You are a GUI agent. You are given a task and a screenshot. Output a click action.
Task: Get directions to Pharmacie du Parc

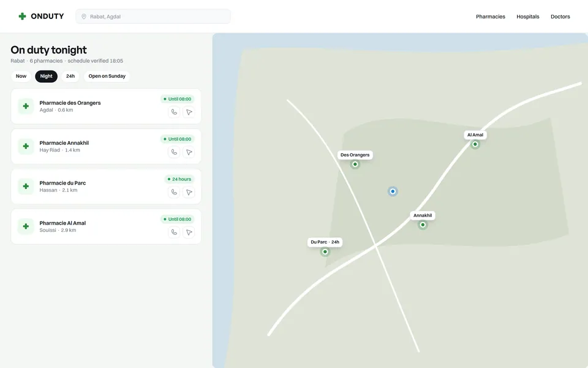click(x=189, y=192)
